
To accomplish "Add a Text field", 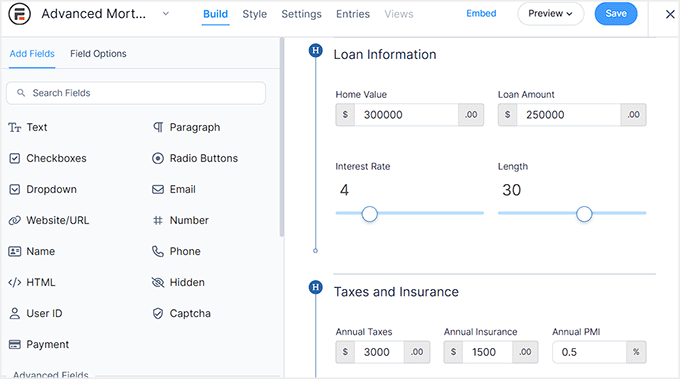I will click(x=28, y=127).
